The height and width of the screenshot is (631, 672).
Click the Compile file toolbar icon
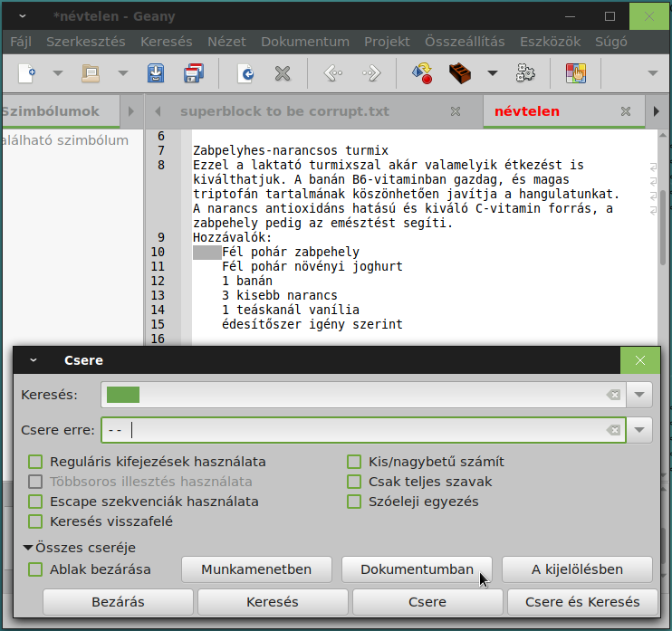(x=422, y=73)
